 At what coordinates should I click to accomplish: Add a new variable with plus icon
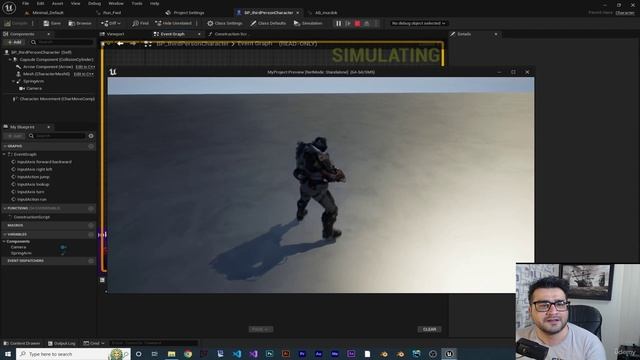tap(91, 234)
